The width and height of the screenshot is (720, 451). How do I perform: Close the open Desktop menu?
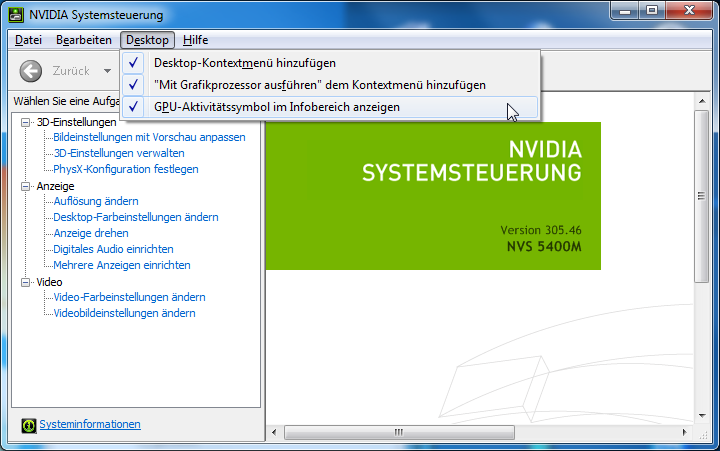[x=147, y=40]
